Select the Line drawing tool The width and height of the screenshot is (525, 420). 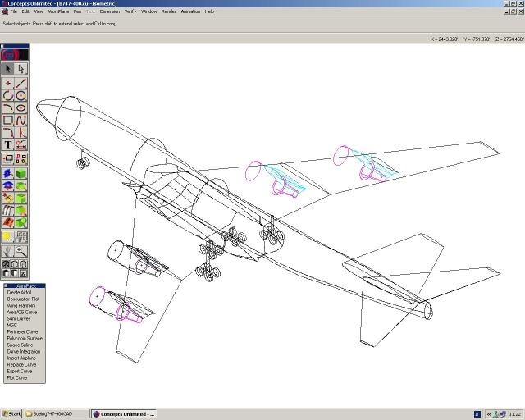(x=21, y=83)
